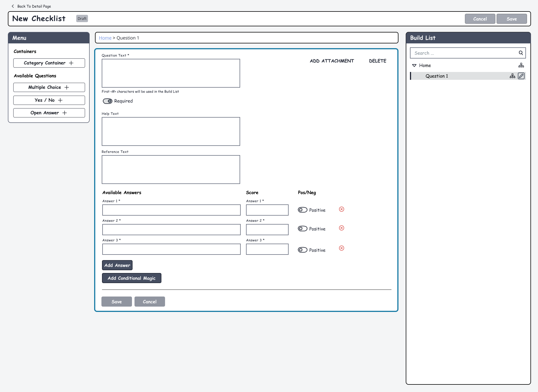538x392 pixels.
Task: Click in the Help Text box
Action: coord(171,131)
